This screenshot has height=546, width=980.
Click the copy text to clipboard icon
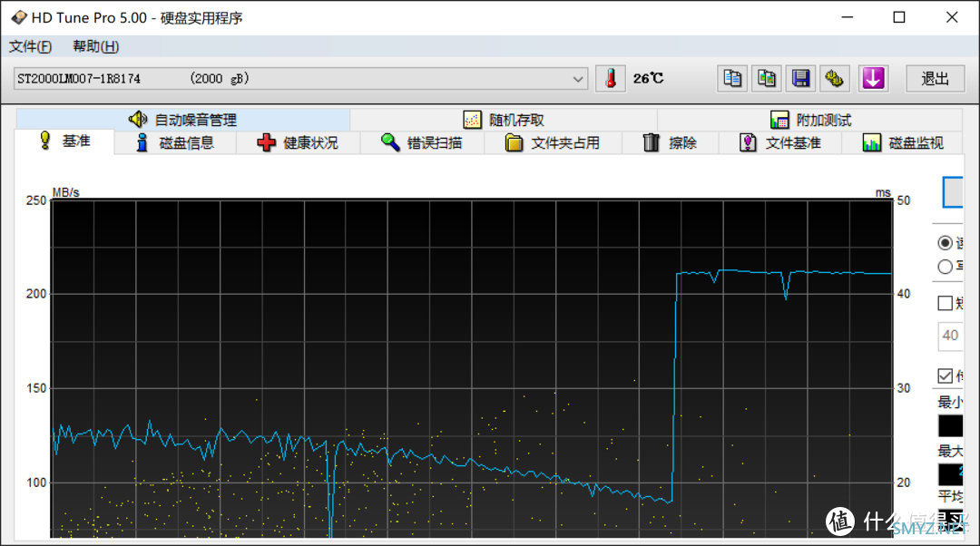[x=732, y=79]
